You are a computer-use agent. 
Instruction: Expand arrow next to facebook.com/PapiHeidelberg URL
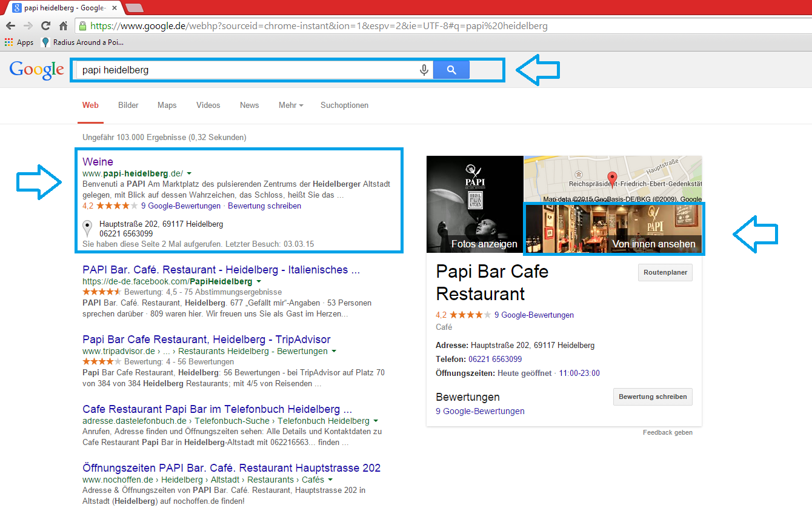click(x=259, y=282)
